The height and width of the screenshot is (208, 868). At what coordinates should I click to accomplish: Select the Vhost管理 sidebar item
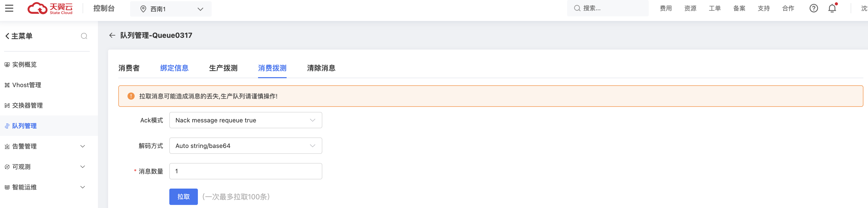click(27, 85)
